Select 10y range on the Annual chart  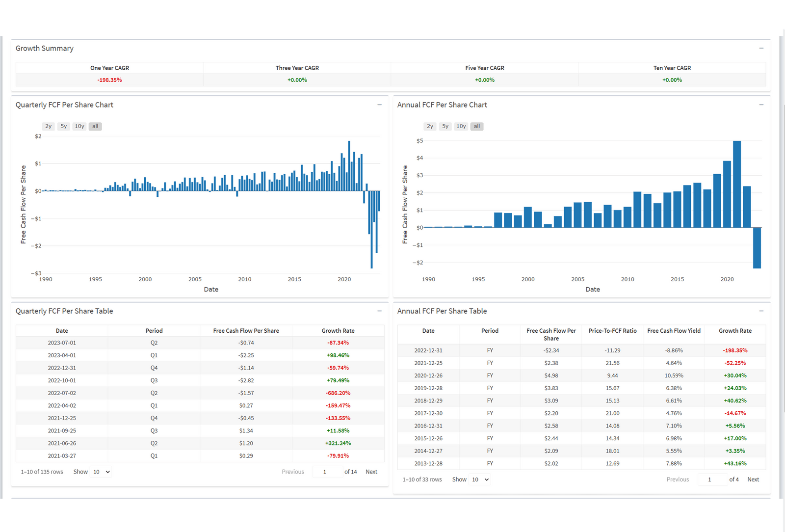461,126
